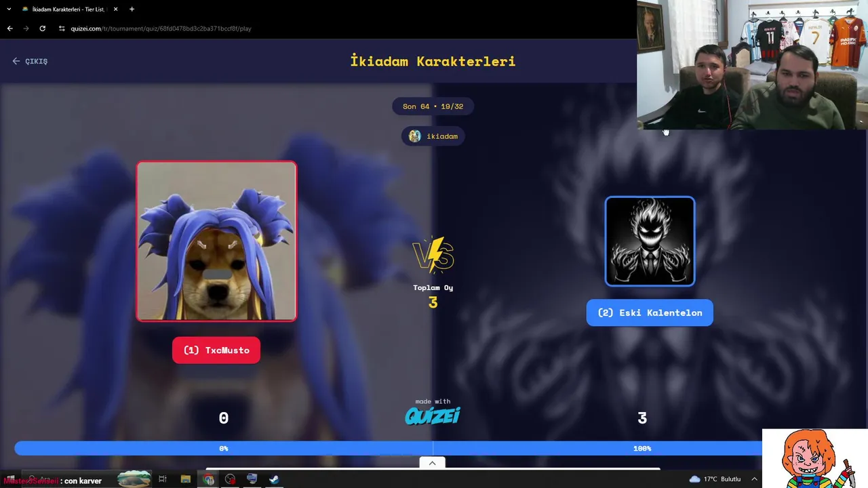Click the VS lightning icon
This screenshot has width=868, height=488.
pos(433,254)
